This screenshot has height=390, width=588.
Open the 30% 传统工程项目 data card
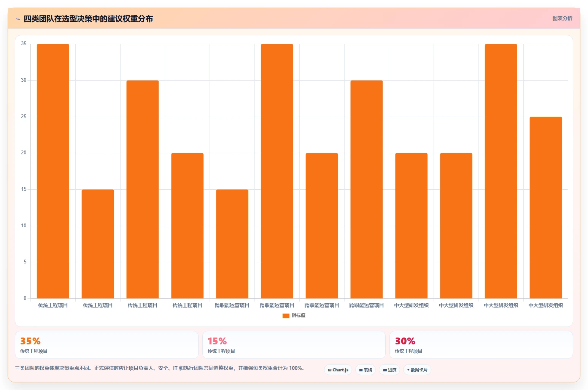tap(481, 345)
